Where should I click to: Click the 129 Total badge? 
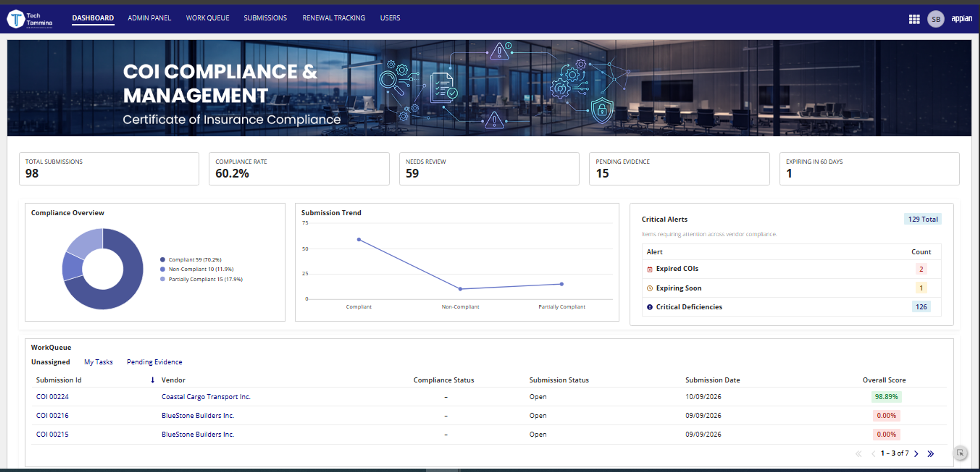[x=923, y=219]
